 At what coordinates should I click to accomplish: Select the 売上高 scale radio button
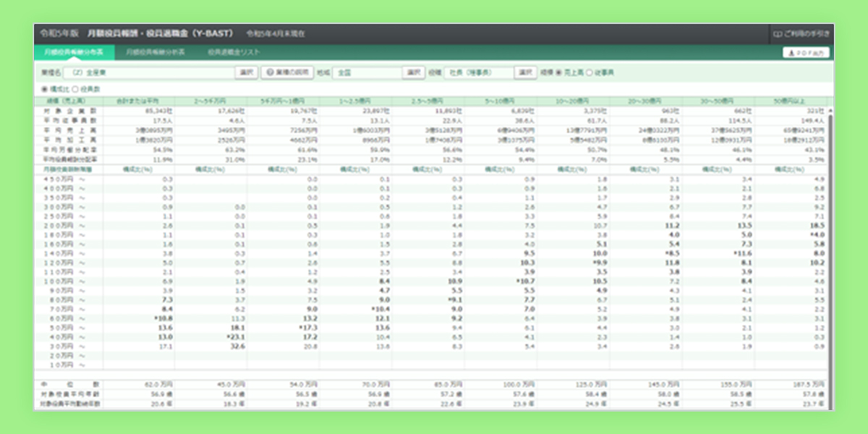click(x=558, y=72)
